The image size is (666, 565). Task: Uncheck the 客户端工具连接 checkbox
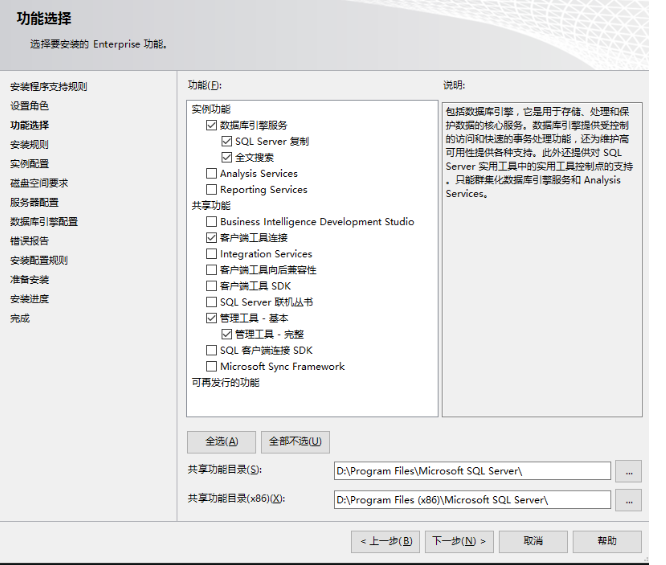point(211,238)
